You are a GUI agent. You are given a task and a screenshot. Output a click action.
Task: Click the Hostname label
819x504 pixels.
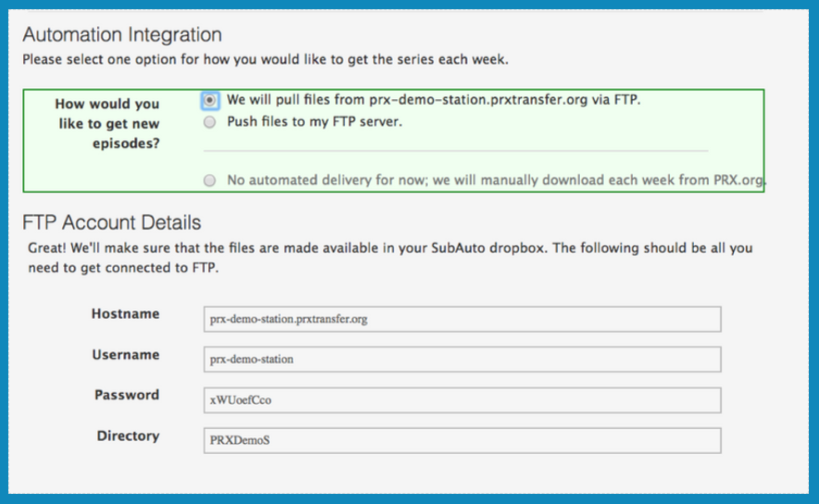[x=125, y=313]
